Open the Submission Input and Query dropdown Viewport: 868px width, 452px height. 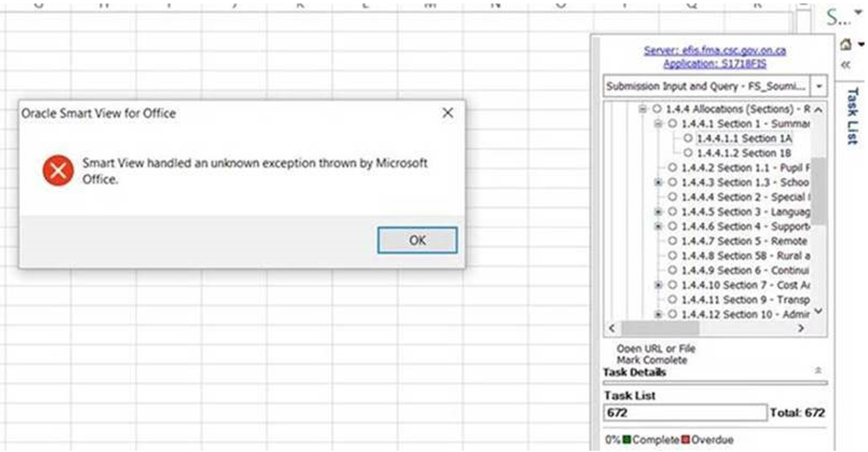coord(819,86)
